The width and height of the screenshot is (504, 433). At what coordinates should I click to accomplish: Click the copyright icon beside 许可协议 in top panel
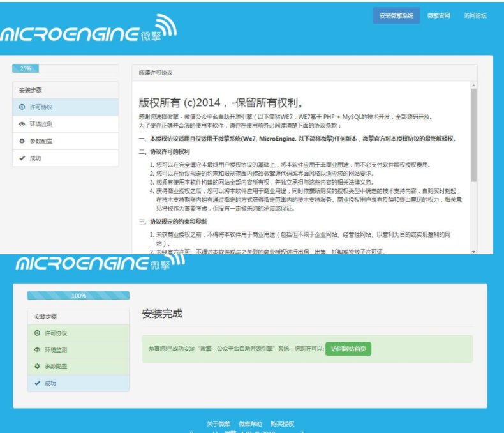click(22, 107)
